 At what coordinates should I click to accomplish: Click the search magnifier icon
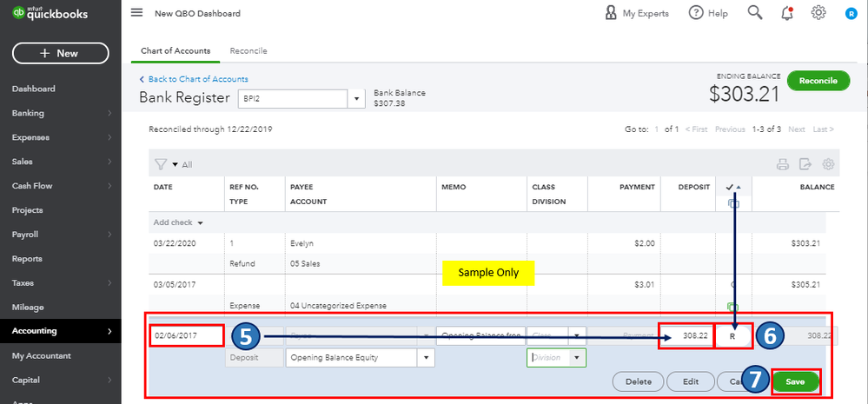[x=755, y=13]
